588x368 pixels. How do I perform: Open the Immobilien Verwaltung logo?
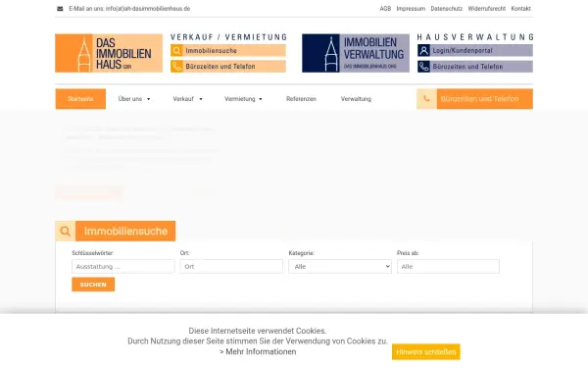click(x=356, y=53)
